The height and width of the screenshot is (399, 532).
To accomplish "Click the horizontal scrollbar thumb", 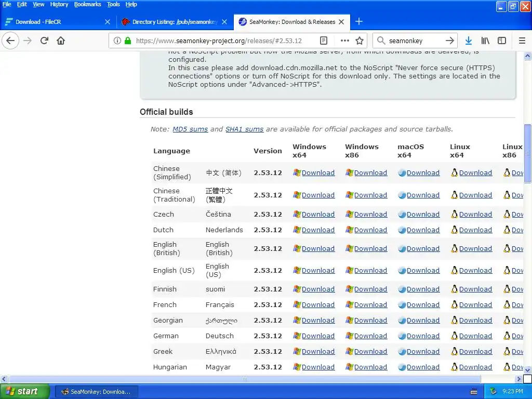I will pyautogui.click(x=245, y=379).
